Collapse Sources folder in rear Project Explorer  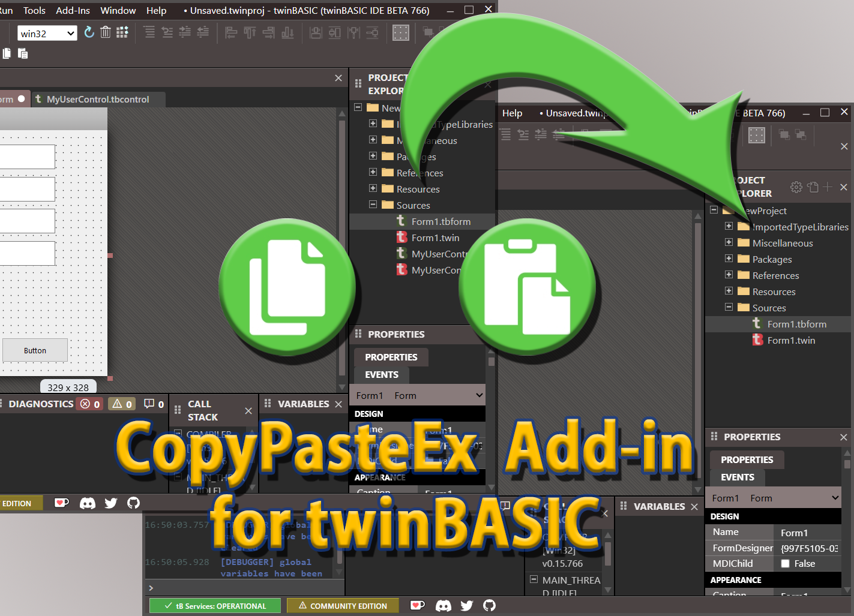click(373, 205)
